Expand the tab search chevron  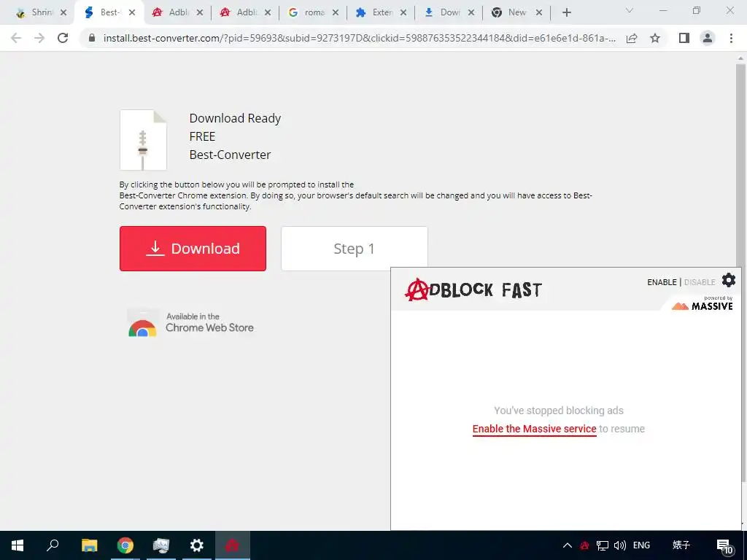630,10
